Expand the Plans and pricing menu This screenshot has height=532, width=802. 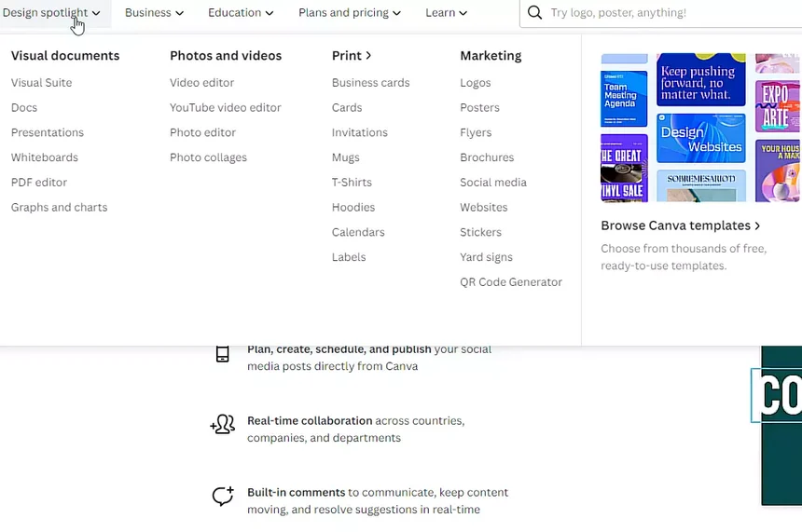point(350,12)
